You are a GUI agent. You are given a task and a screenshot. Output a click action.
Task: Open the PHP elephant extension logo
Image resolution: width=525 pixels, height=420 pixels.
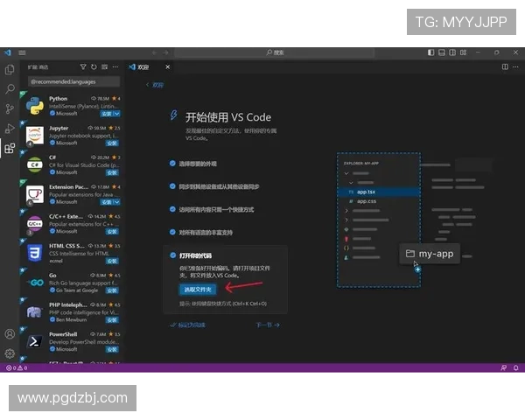point(35,312)
